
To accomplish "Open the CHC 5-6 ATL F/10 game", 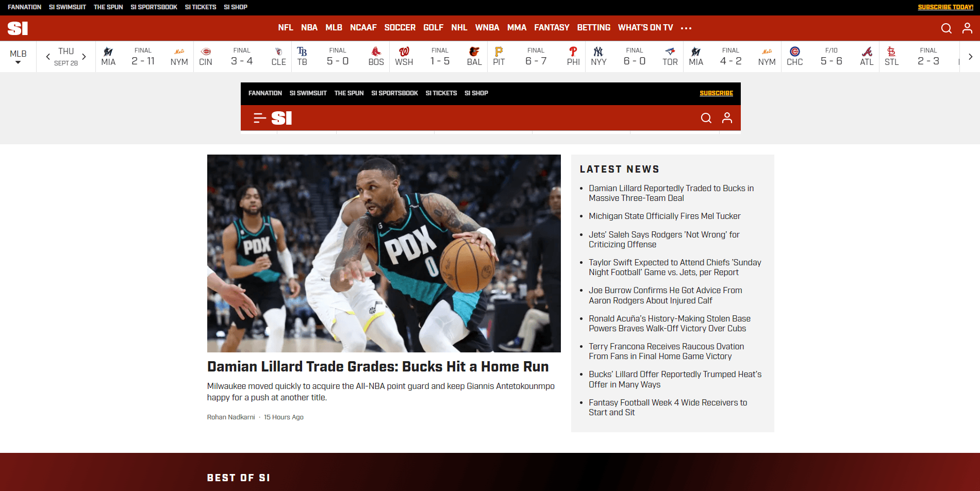I will tap(830, 57).
